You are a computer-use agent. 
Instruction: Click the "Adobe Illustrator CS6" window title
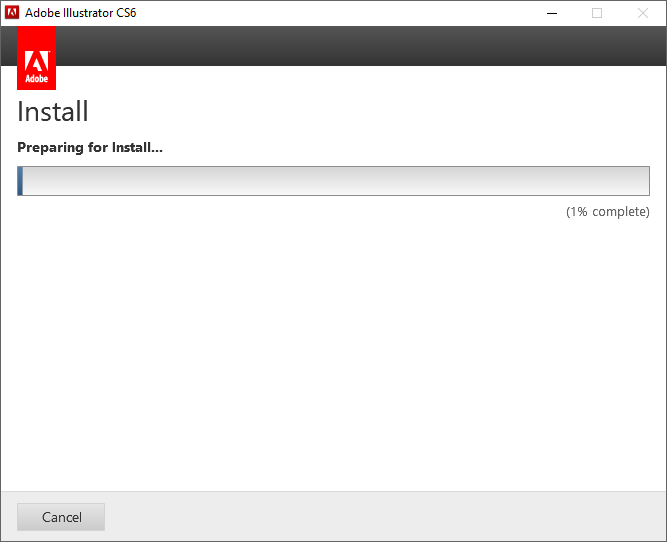tap(80, 13)
